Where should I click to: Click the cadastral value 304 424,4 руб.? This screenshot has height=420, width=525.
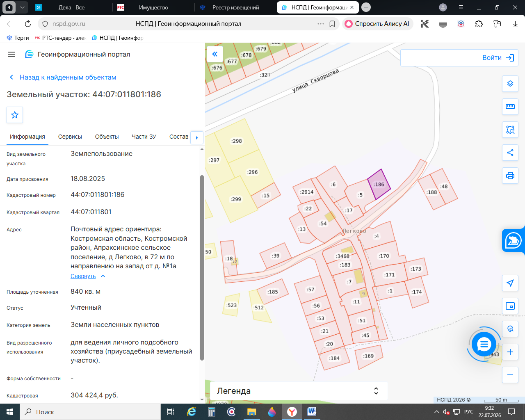[x=94, y=395]
